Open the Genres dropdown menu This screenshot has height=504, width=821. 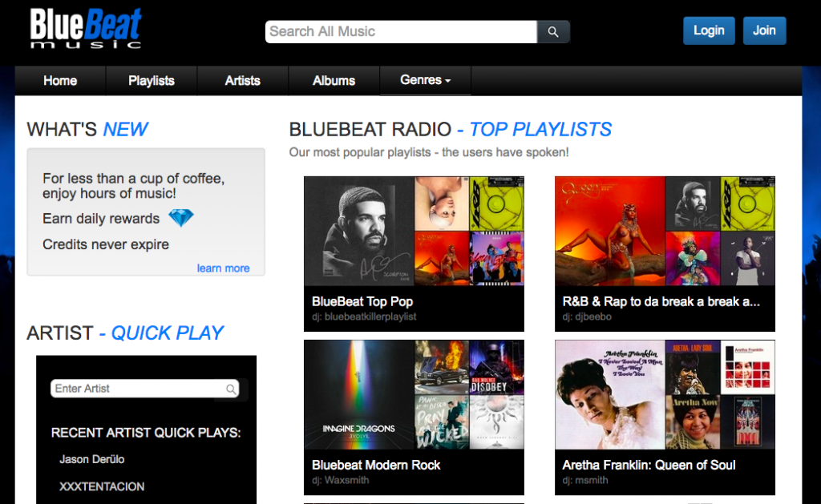click(x=425, y=80)
